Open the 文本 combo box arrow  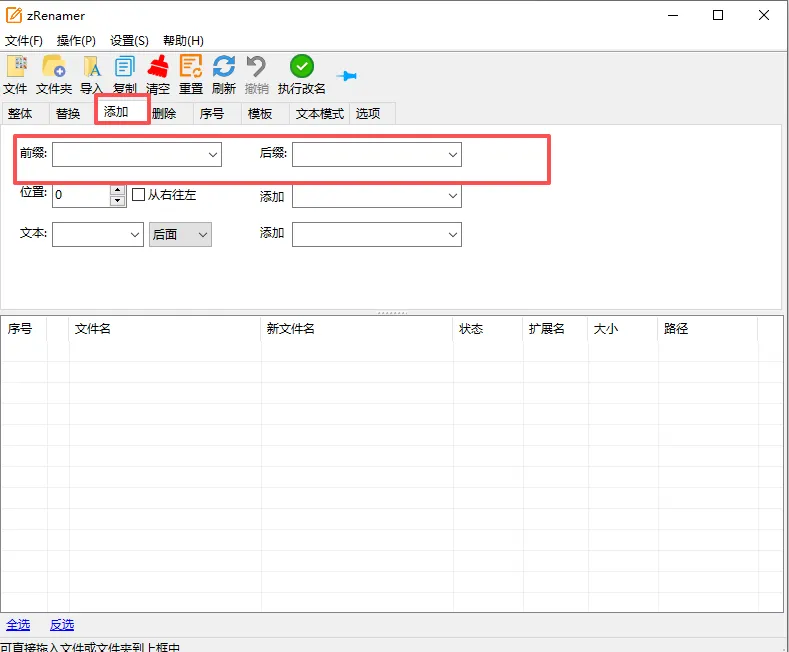tap(134, 234)
